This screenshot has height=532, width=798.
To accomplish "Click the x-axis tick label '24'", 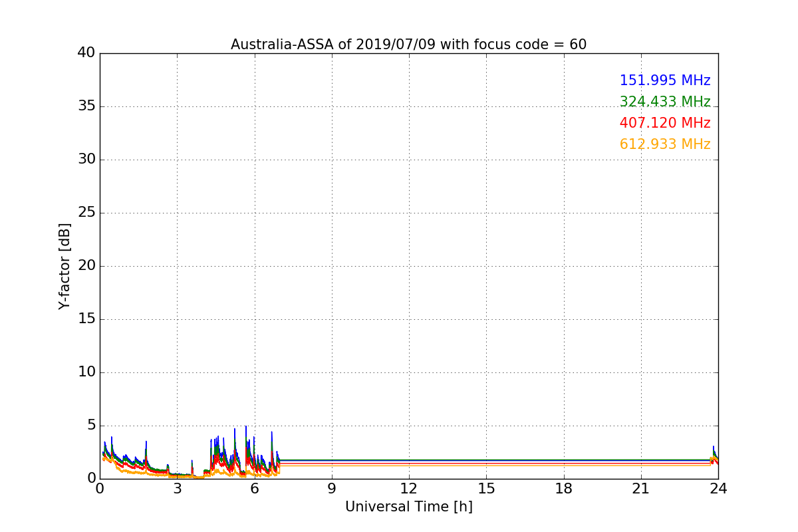I will click(x=718, y=489).
